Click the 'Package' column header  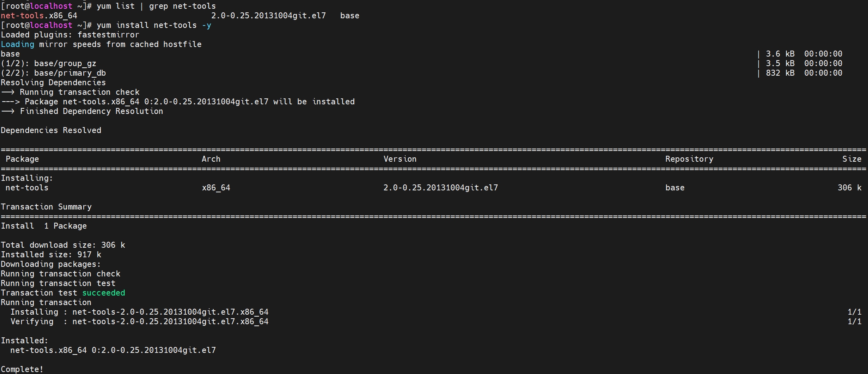point(22,159)
